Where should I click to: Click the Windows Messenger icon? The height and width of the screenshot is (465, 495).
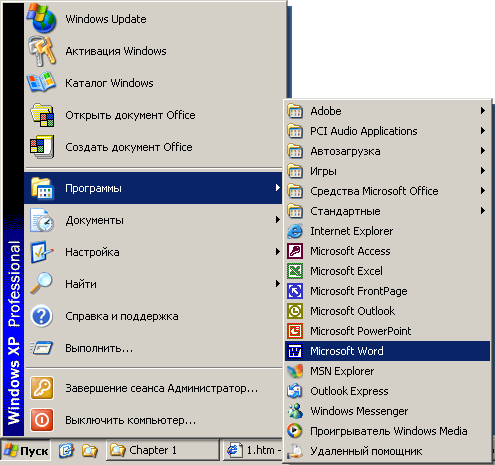pyautogui.click(x=295, y=411)
